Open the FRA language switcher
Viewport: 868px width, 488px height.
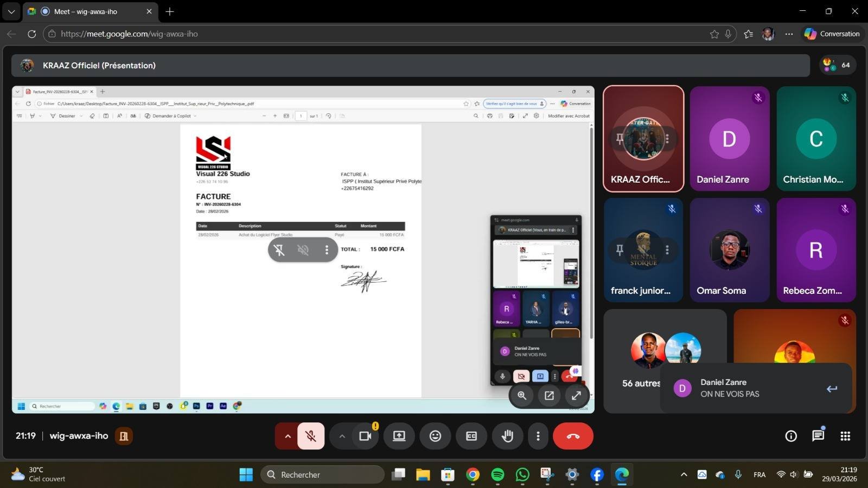click(759, 474)
